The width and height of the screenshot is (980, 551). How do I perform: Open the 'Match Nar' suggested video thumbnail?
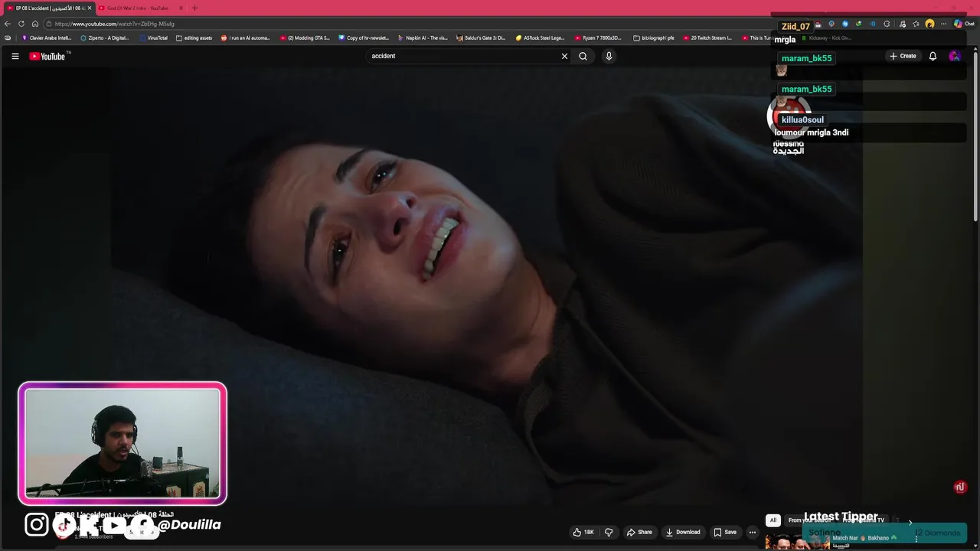pyautogui.click(x=797, y=542)
